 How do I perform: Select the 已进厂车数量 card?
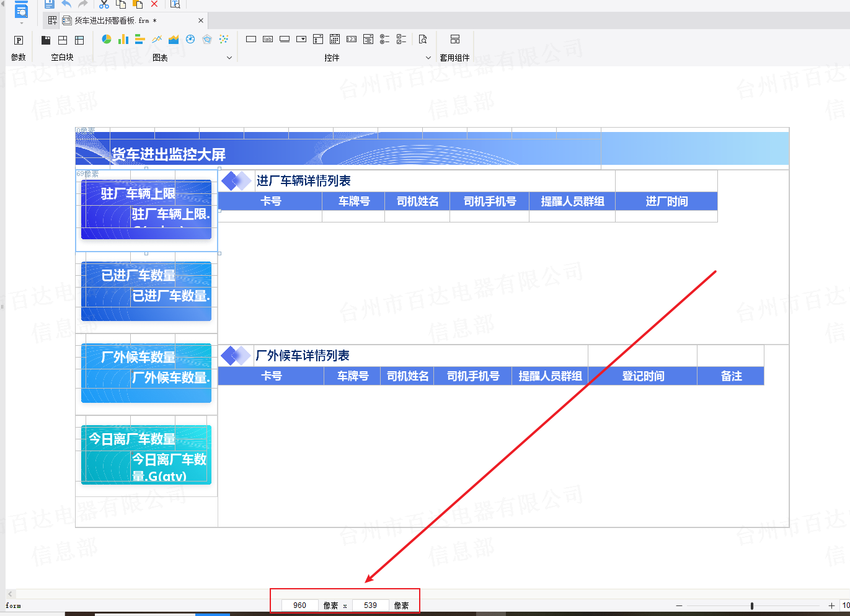pos(146,291)
